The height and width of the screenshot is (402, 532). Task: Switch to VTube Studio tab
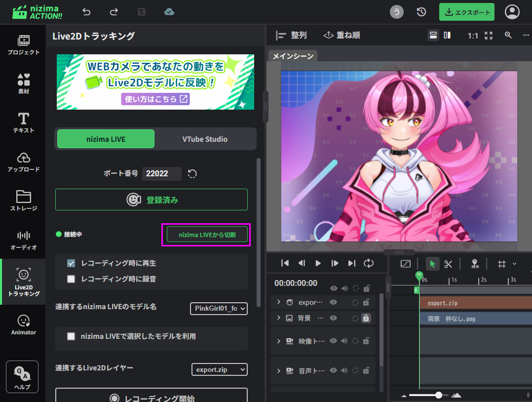coord(205,139)
